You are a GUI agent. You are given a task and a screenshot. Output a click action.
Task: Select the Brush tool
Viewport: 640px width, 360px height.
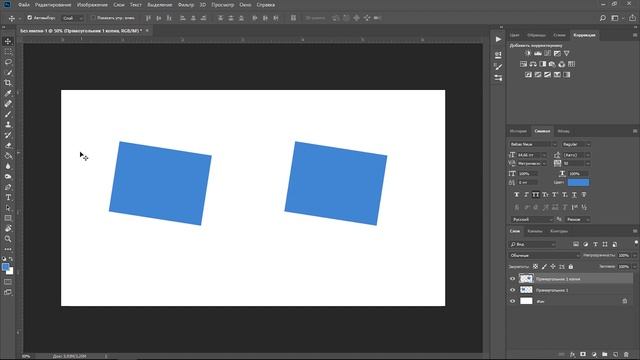[8, 114]
